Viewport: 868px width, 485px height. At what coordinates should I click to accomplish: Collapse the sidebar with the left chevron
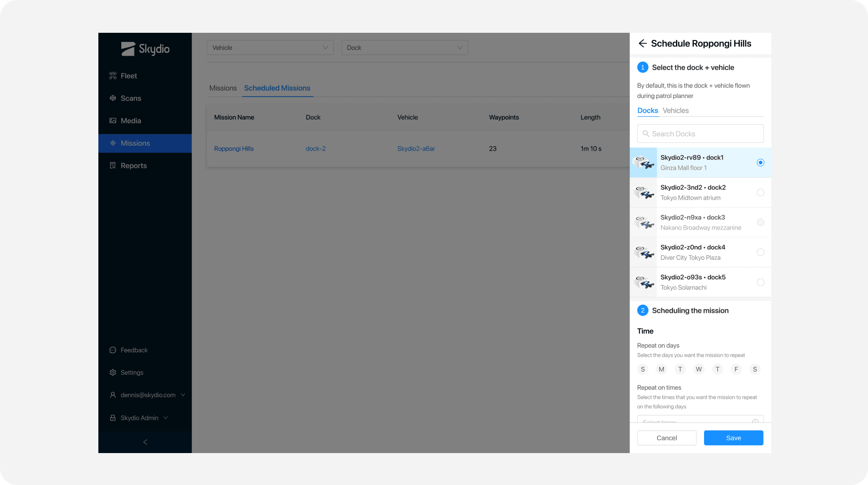(145, 442)
